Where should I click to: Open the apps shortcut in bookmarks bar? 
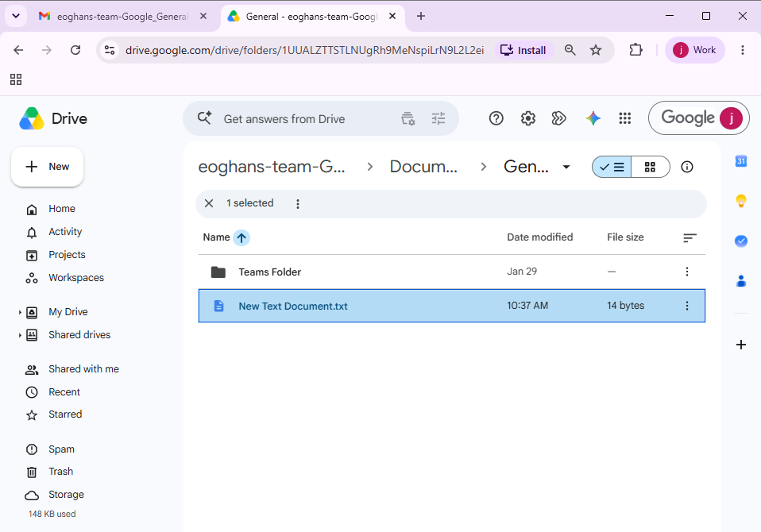tap(16, 79)
